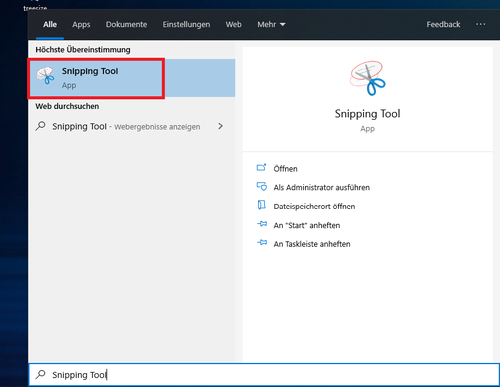Click the pin icon beside An Taskleiste anheften
Image resolution: width=500 pixels, height=387 pixels.
tap(262, 243)
